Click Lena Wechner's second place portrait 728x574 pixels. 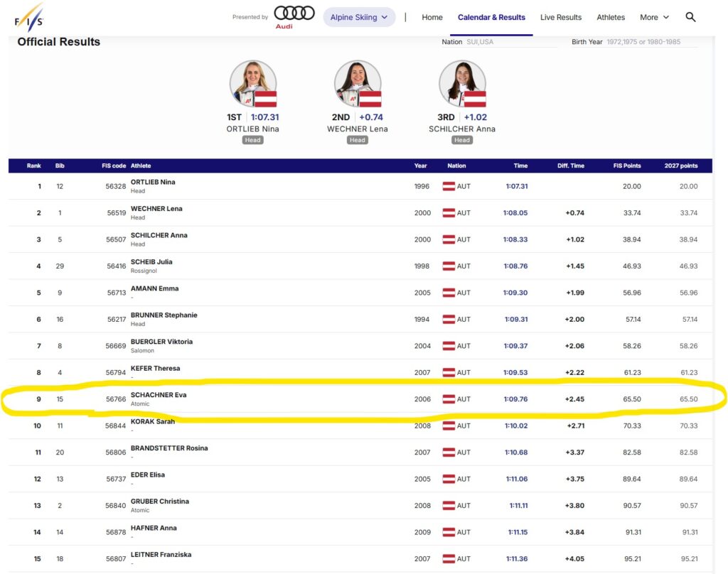pyautogui.click(x=358, y=84)
